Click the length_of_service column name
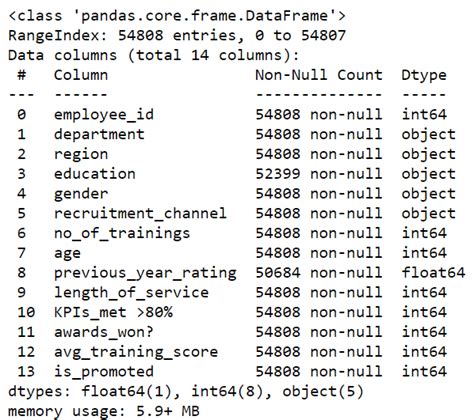The image size is (474, 420). click(131, 293)
